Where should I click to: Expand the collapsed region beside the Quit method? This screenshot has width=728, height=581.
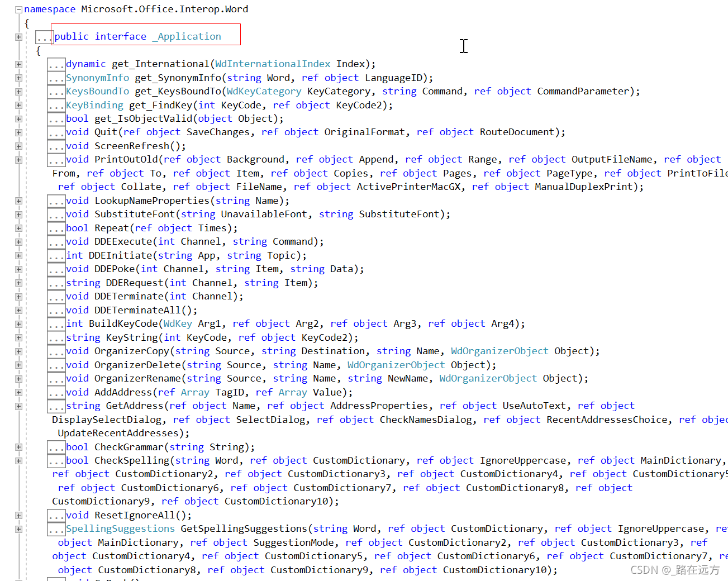pos(18,132)
